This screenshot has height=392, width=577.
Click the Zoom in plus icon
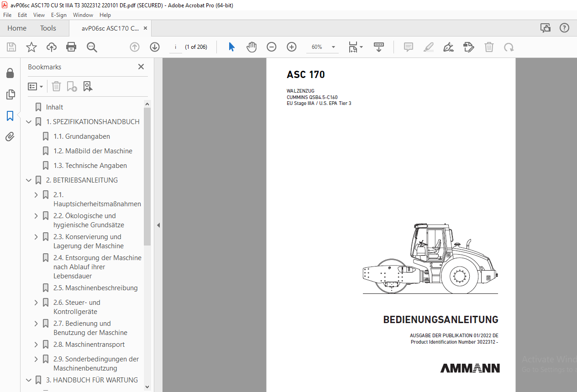(x=292, y=47)
